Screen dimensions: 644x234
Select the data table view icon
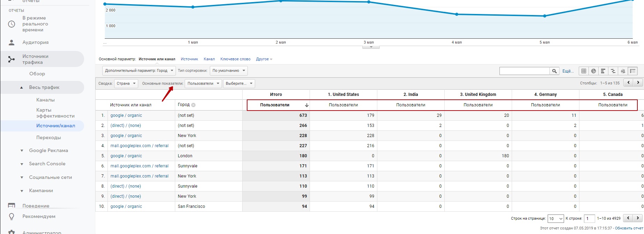(x=584, y=71)
